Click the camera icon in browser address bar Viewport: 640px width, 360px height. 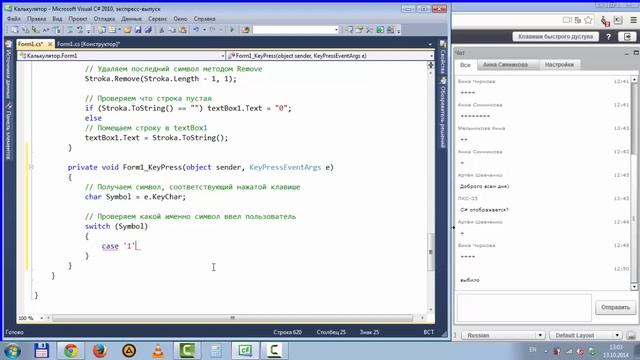tap(567, 20)
